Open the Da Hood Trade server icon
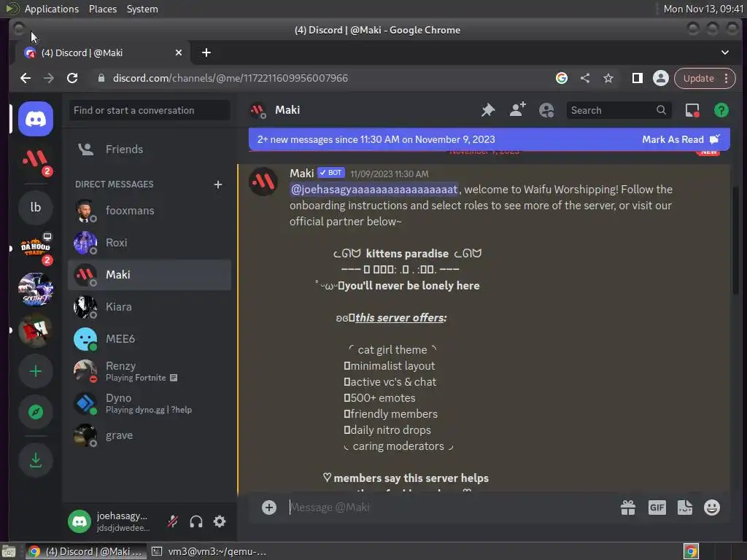The height and width of the screenshot is (560, 747). pos(36,248)
